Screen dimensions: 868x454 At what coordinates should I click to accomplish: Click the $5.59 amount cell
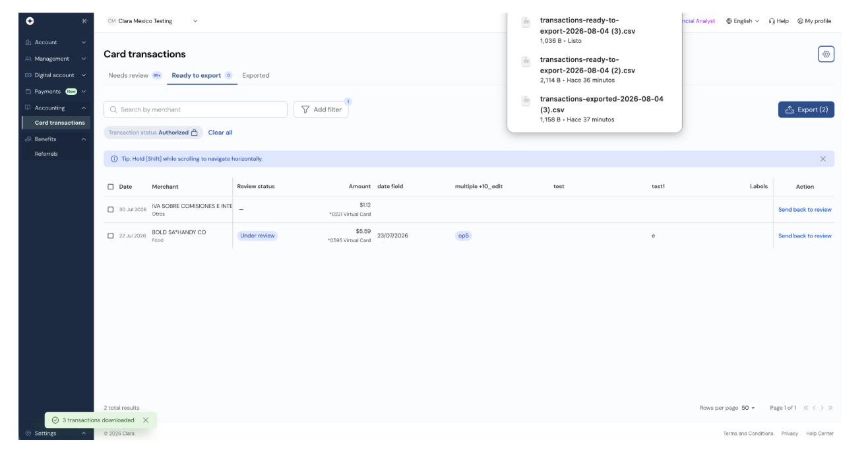(363, 231)
